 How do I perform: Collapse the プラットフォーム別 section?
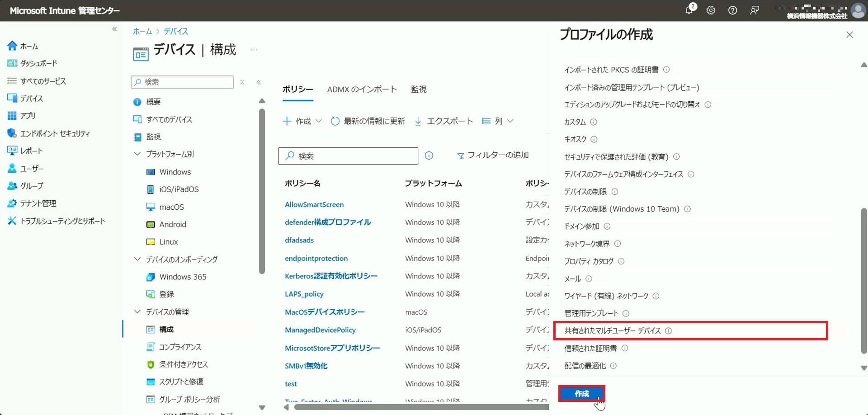137,154
